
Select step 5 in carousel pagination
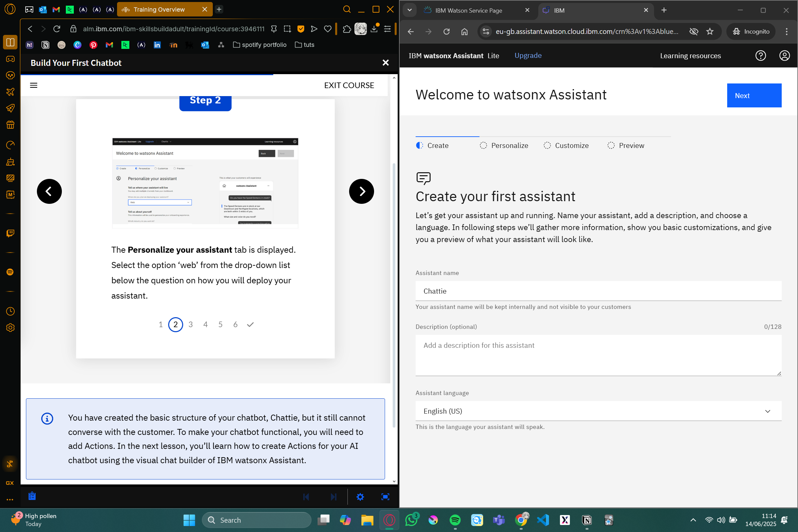pyautogui.click(x=220, y=325)
